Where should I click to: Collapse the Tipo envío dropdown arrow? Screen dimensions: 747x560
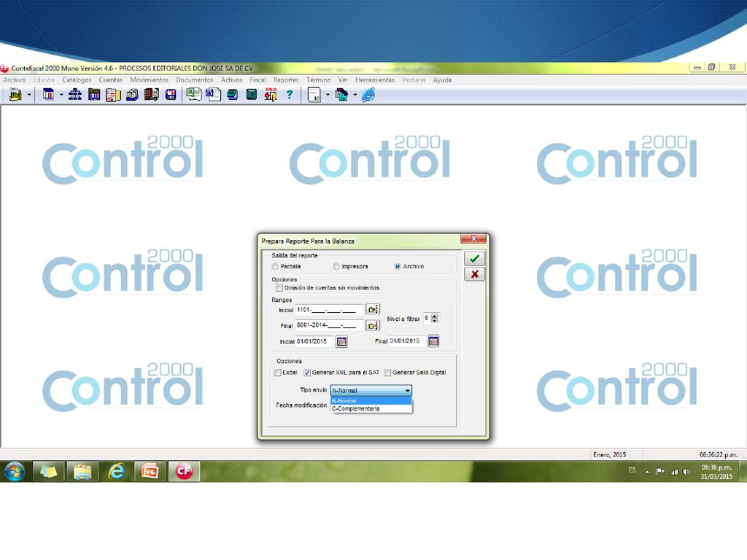[x=407, y=391]
